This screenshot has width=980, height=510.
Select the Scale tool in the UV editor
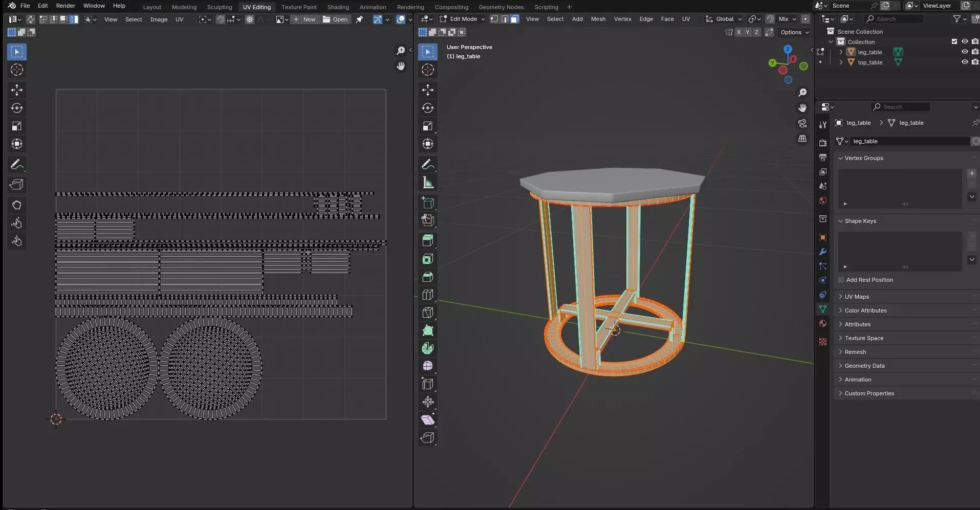tap(17, 126)
